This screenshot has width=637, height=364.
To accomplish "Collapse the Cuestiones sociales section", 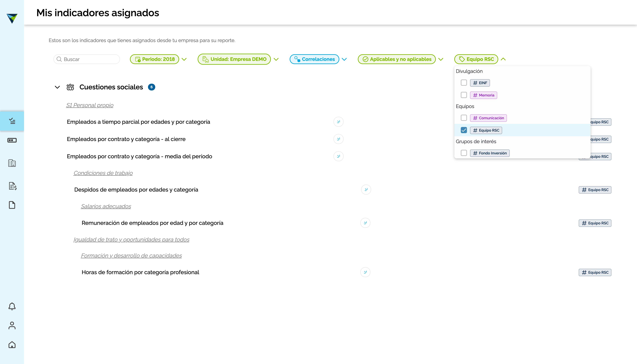I will 57,87.
